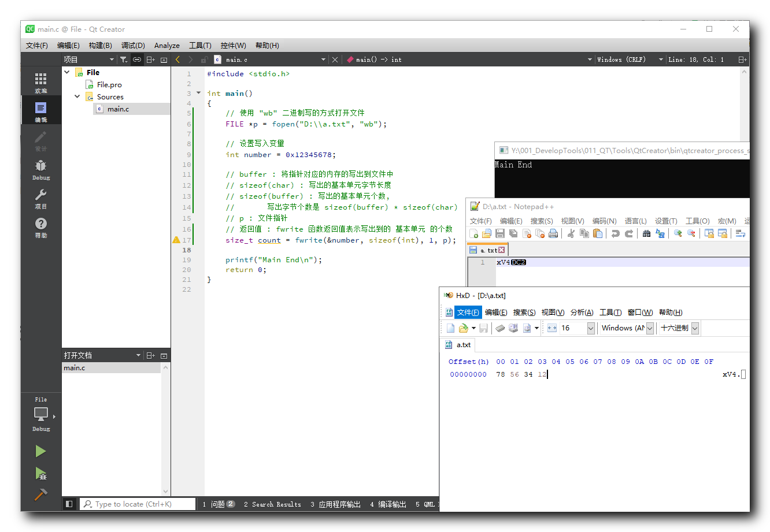Click the Start Debugging run icon

(40, 474)
